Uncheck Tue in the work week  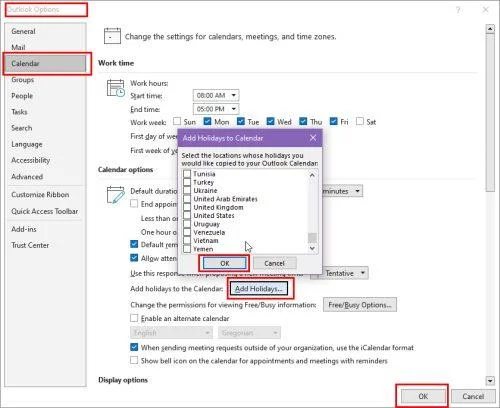241,121
